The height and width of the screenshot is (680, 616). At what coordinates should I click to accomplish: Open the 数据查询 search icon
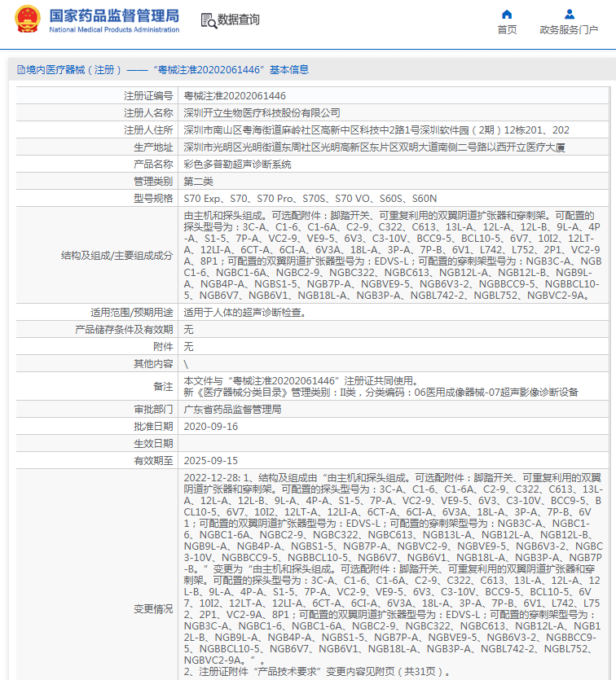pos(209,20)
